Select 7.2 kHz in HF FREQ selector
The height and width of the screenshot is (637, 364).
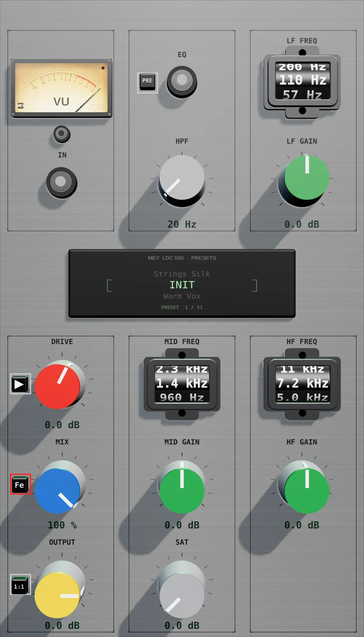click(303, 383)
